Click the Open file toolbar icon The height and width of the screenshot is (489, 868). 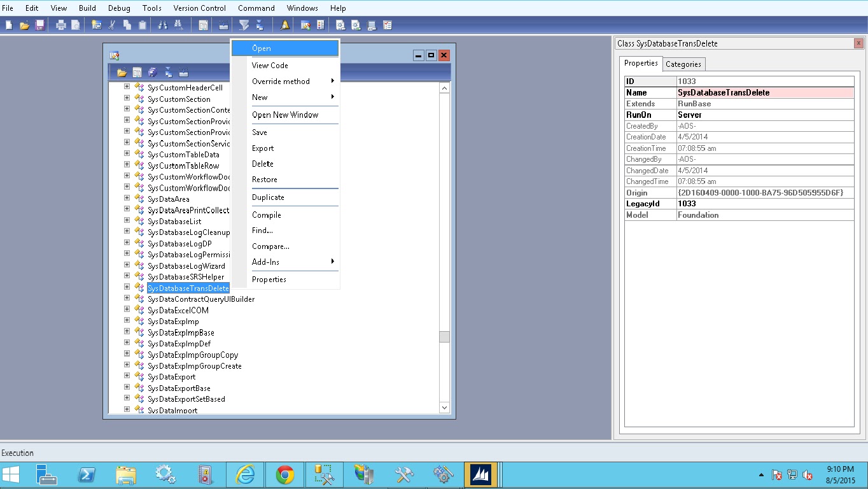coord(24,25)
